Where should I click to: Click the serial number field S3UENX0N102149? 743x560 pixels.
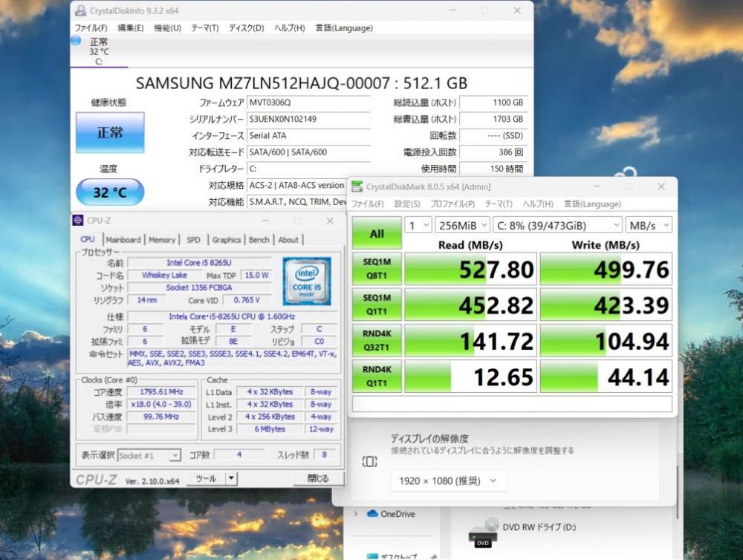pyautogui.click(x=308, y=119)
